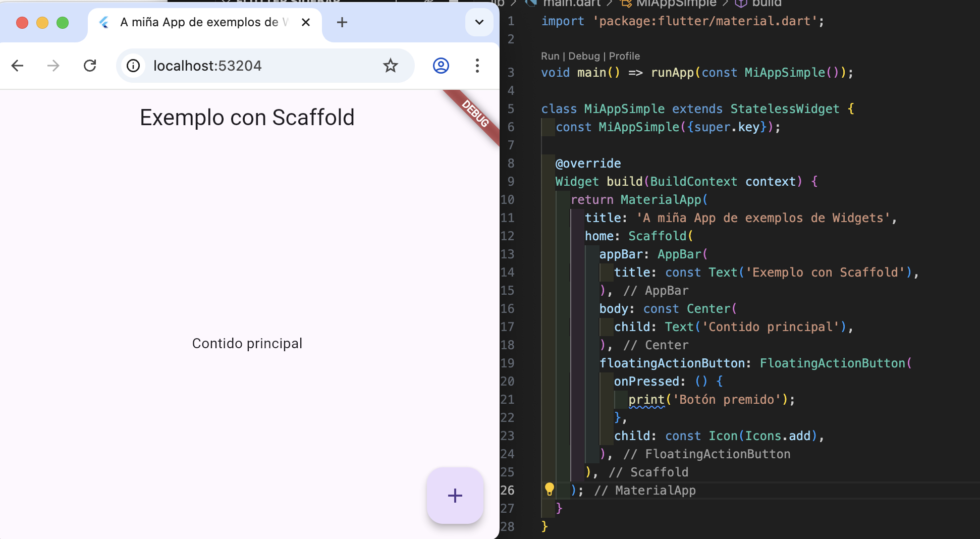Screen dimensions: 980x539
Task: Open the Chrome profile icon
Action: pyautogui.click(x=441, y=66)
